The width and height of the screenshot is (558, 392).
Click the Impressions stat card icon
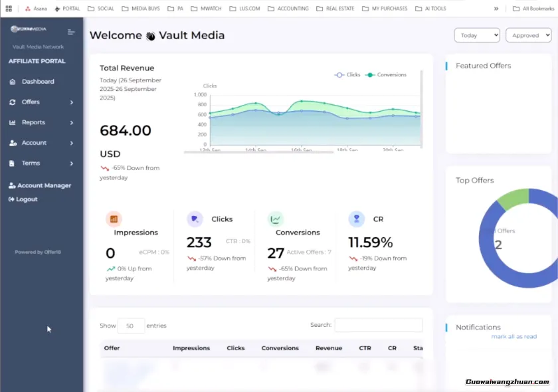pos(114,219)
